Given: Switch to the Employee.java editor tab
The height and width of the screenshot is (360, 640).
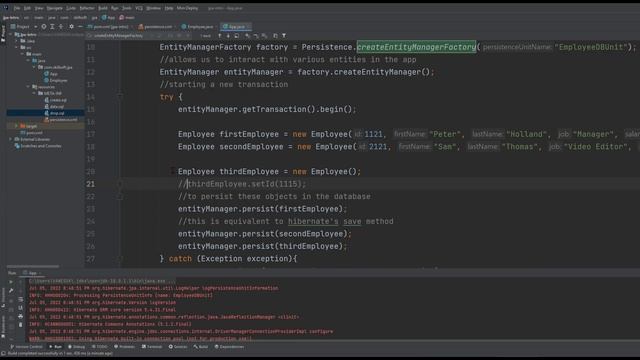Looking at the screenshot, I should pos(200,27).
